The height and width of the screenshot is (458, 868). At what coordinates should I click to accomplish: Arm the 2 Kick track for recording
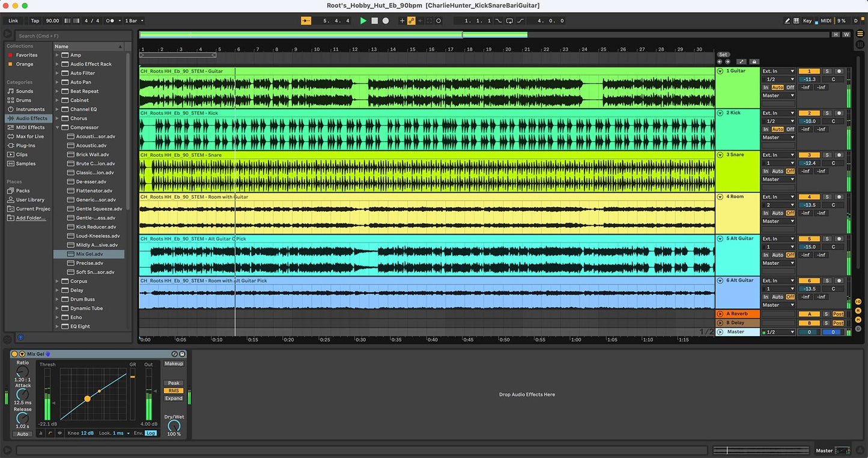[x=839, y=113]
